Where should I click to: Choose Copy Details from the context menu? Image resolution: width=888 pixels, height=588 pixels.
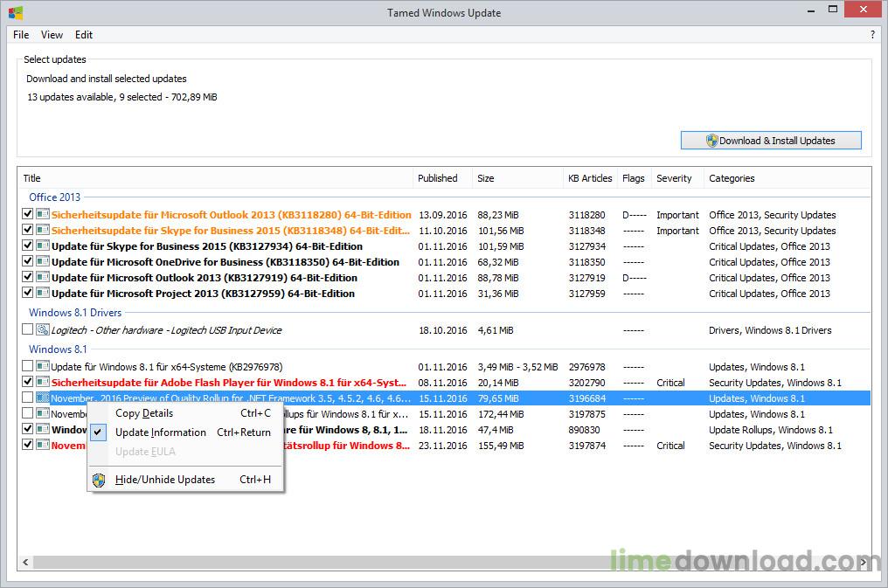(x=185, y=413)
